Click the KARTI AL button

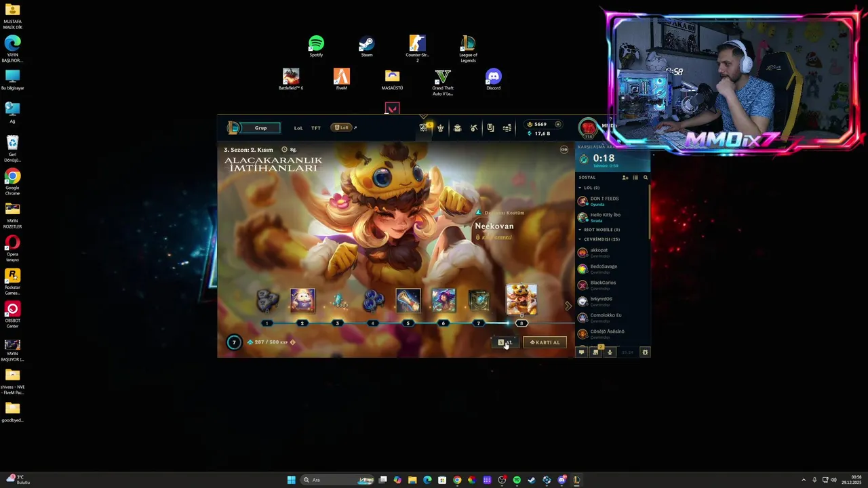(x=545, y=342)
